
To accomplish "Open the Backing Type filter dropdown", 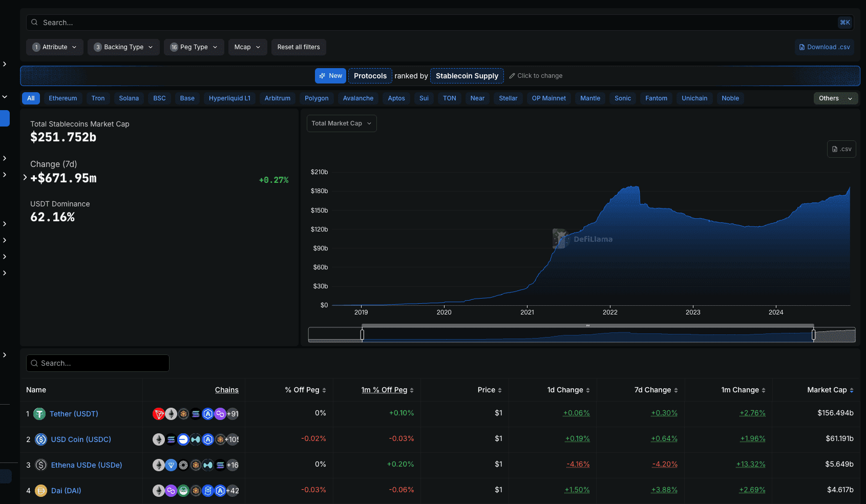I will click(123, 47).
